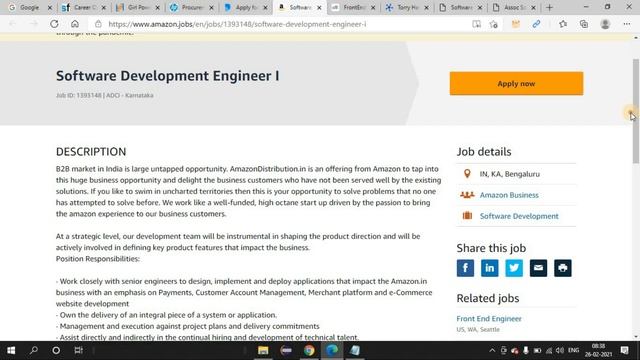Click the amazon.jobs URL address bar

point(237,24)
